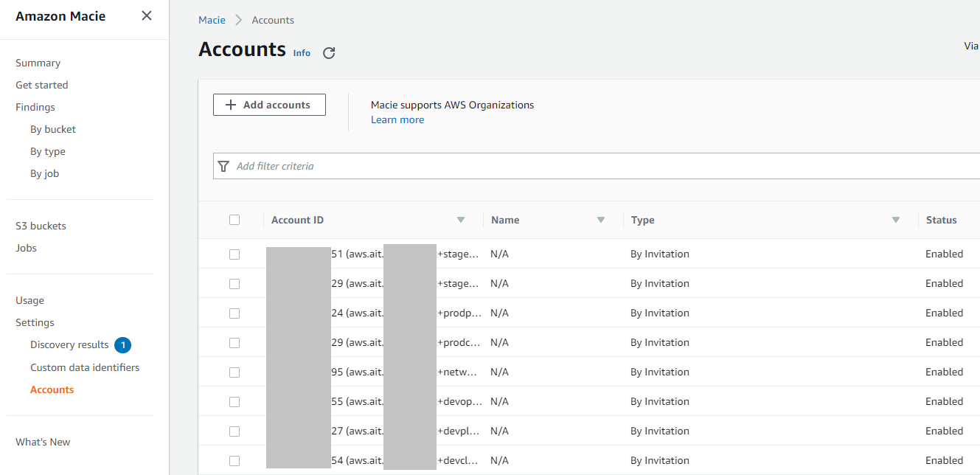Viewport: 980px width, 475px height.
Task: Focus the Add filter criteria field
Action: [597, 166]
